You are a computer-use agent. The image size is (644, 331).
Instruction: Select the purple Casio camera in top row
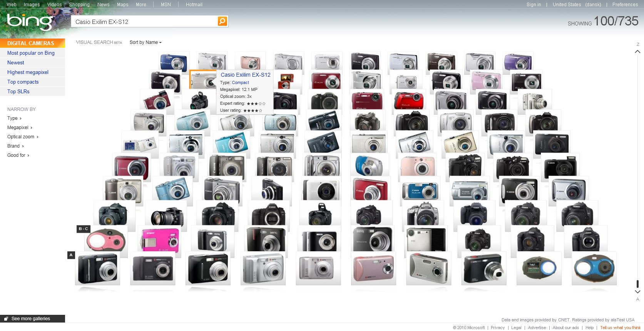tap(518, 61)
